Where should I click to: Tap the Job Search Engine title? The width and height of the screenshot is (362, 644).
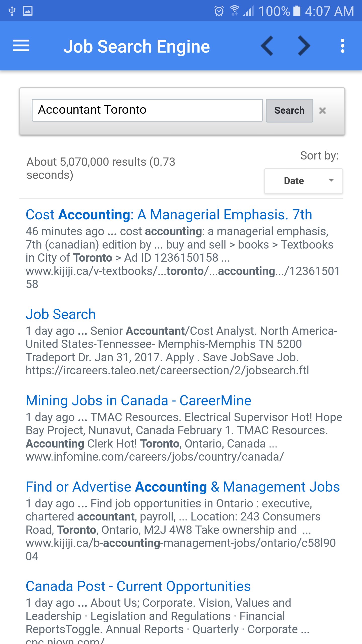137,47
